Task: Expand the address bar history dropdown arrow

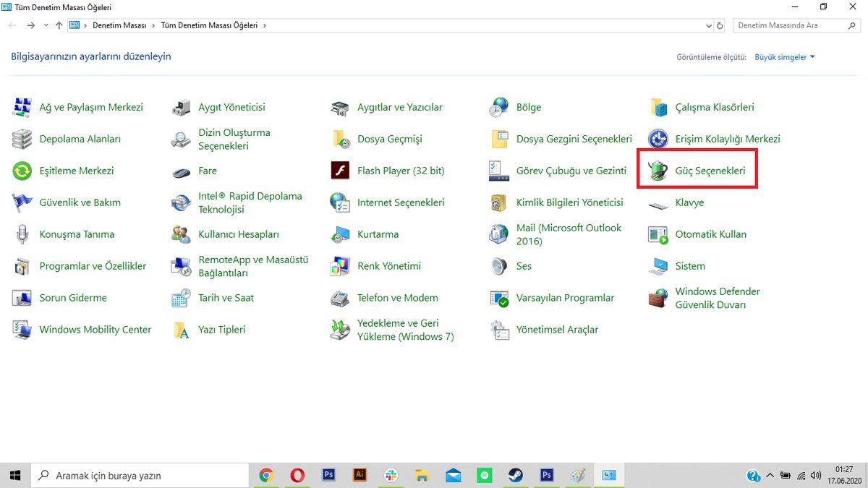Action: pos(709,25)
